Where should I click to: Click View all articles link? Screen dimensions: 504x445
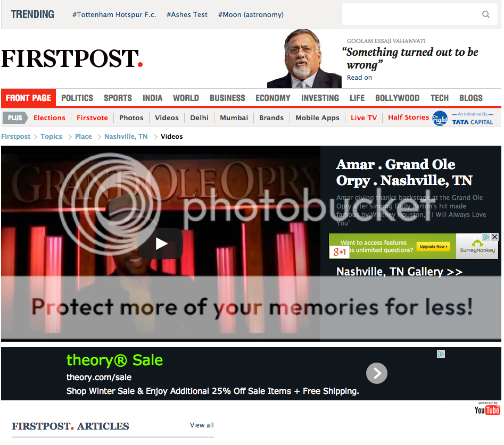tap(202, 425)
